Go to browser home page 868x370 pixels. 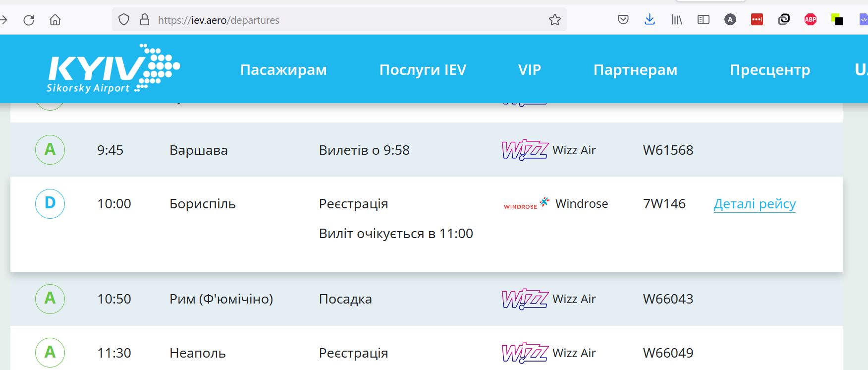click(x=55, y=20)
